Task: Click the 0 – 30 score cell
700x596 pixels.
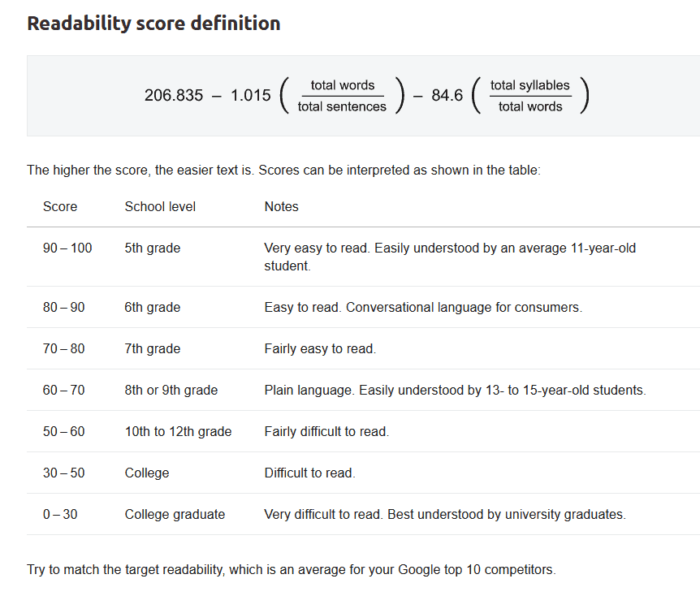Action: click(60, 515)
